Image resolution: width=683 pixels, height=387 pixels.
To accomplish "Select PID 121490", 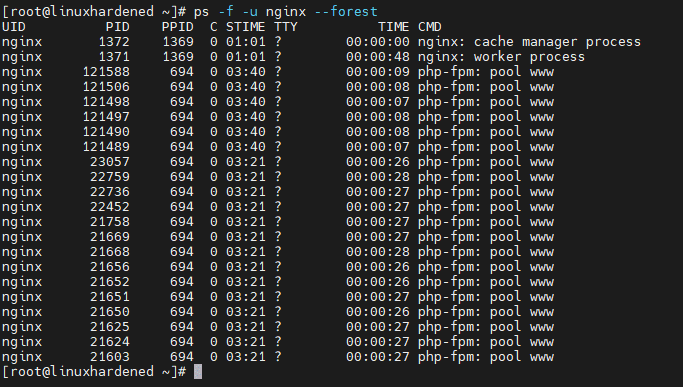I will tap(106, 132).
